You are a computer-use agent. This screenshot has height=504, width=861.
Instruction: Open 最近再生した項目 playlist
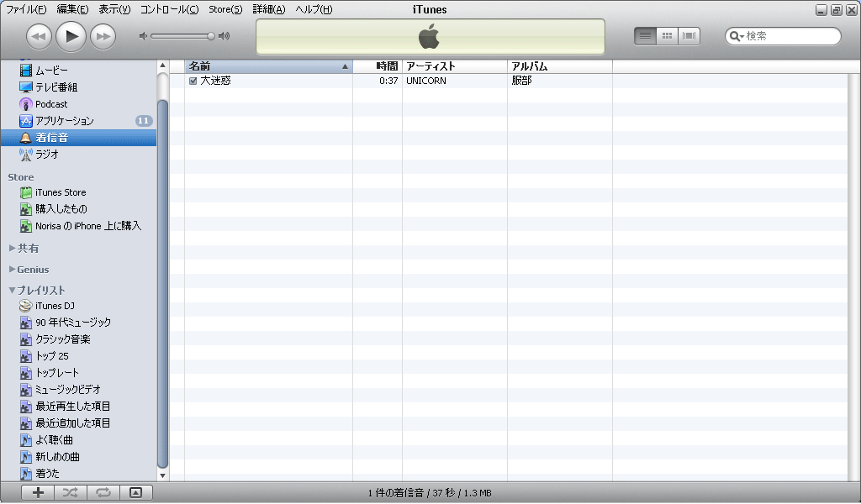point(78,407)
